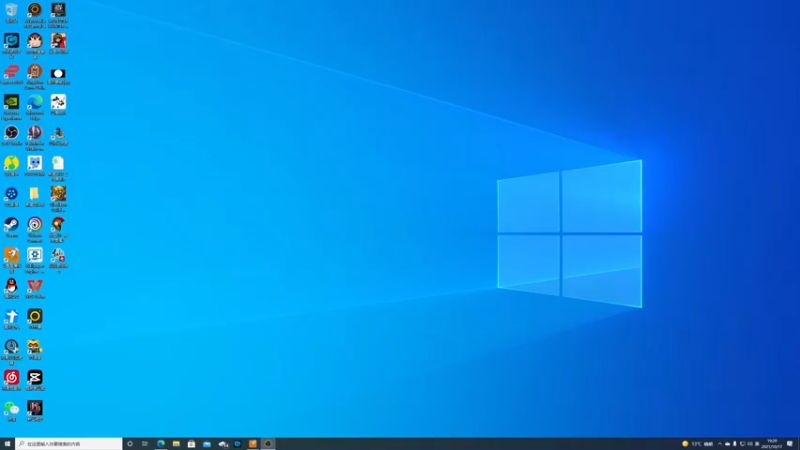The height and width of the screenshot is (450, 800).
Task: Select the pirate ship game shortcut
Action: [58, 135]
